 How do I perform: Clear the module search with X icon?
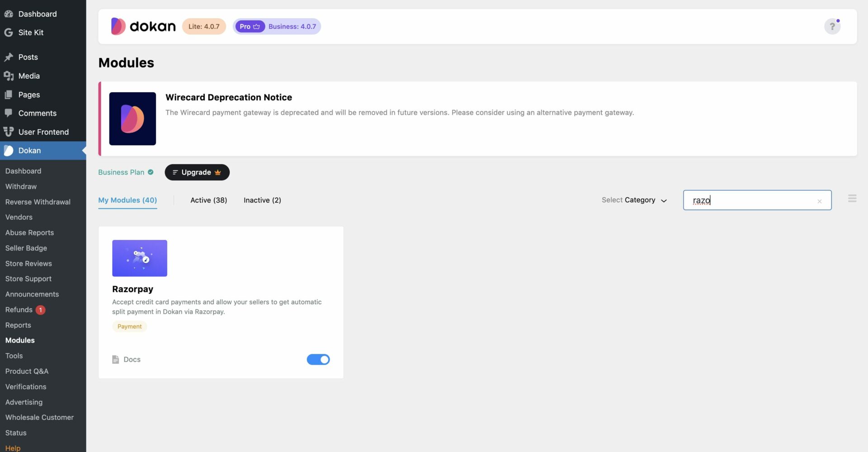coord(819,201)
